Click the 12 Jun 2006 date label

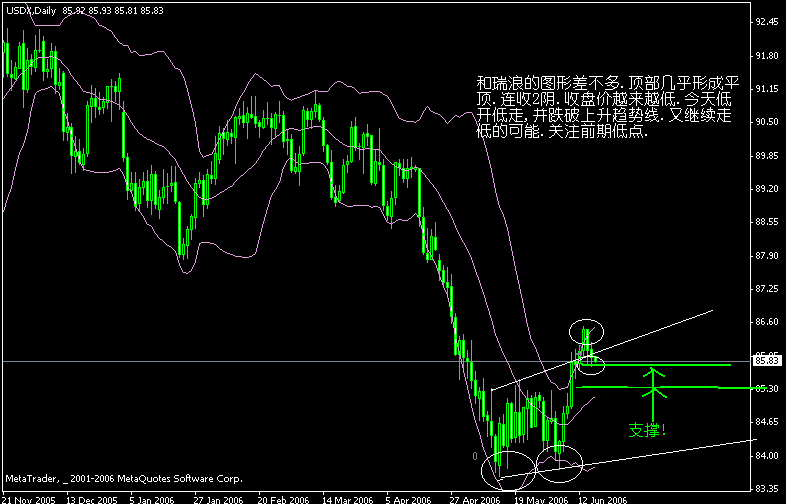coord(604,499)
